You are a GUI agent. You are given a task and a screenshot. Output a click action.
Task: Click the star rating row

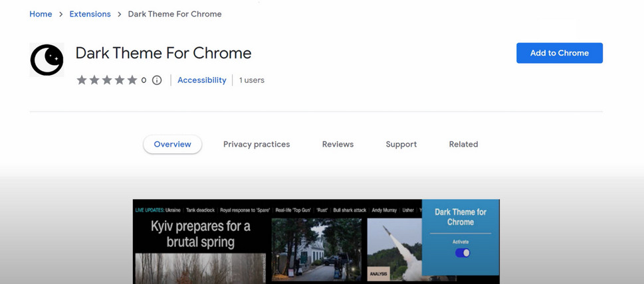click(x=107, y=80)
